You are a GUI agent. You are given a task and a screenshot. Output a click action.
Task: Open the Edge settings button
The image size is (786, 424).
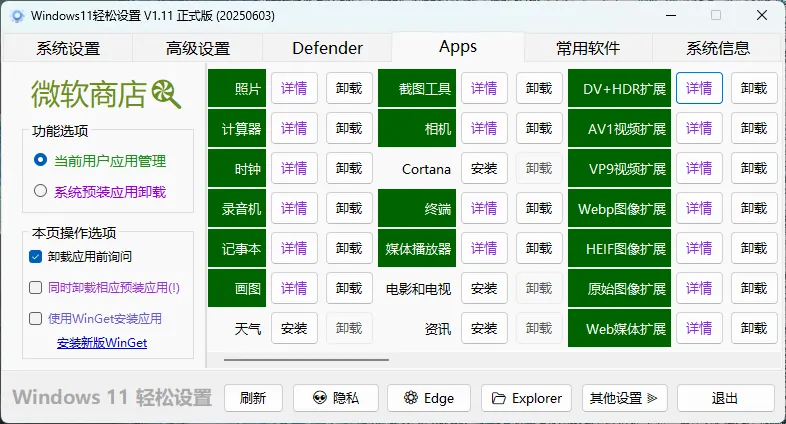pos(428,398)
